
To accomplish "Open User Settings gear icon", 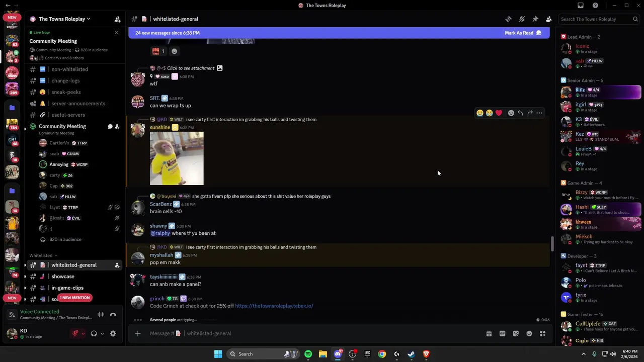I will point(113,333).
